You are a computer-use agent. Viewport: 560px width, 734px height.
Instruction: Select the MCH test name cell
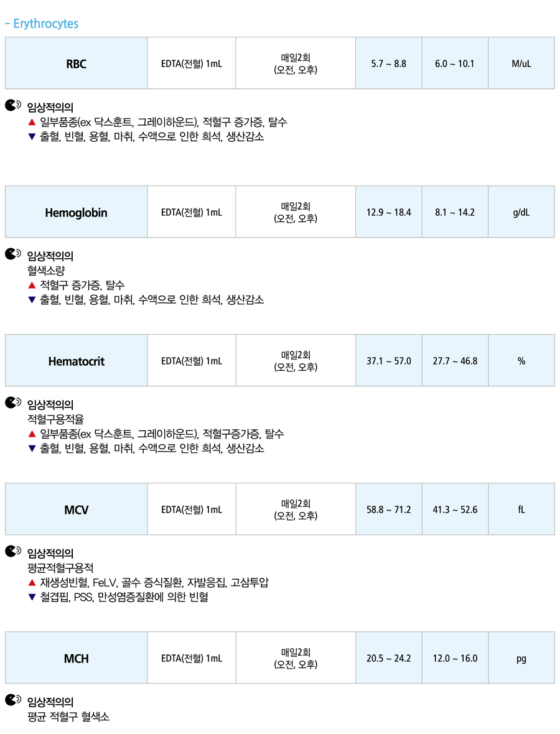click(x=77, y=657)
